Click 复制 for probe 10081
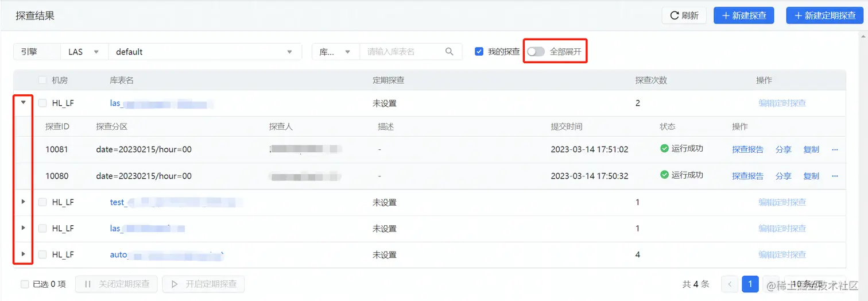Screen dimensions: 868x301 811,149
